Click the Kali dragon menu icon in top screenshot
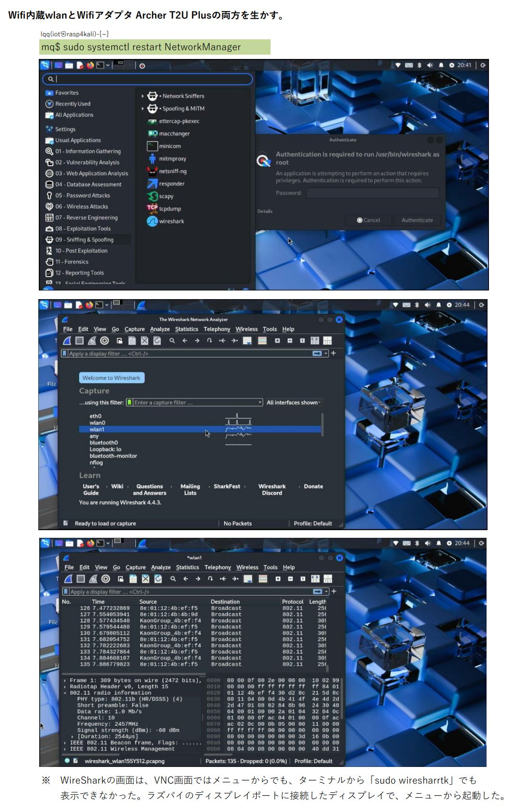Screen dimensions: 511x812 [45, 65]
